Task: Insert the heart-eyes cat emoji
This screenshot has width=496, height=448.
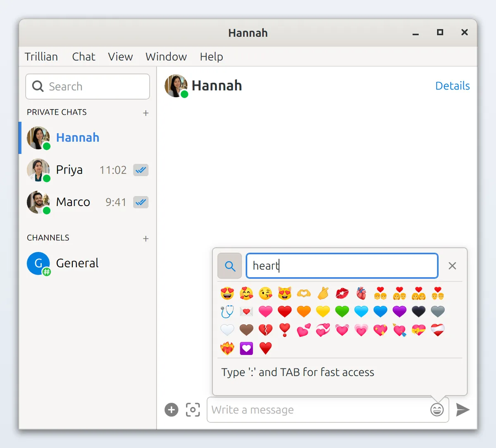Action: tap(285, 293)
